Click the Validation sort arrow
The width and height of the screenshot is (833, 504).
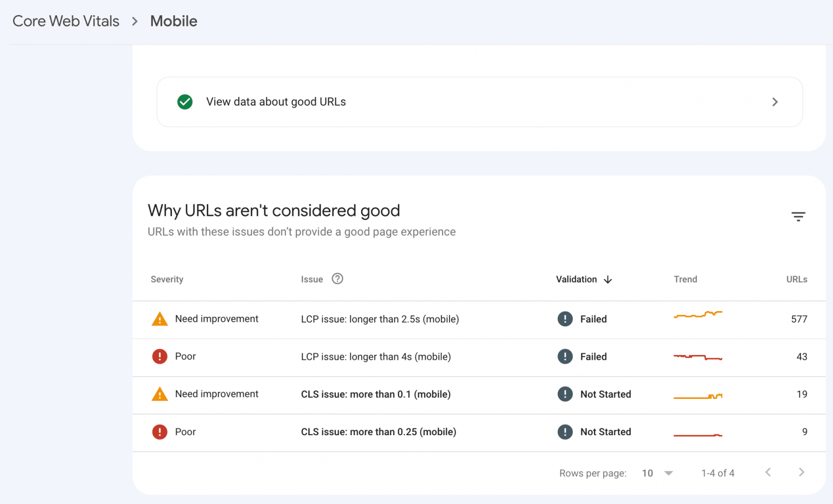tap(608, 280)
